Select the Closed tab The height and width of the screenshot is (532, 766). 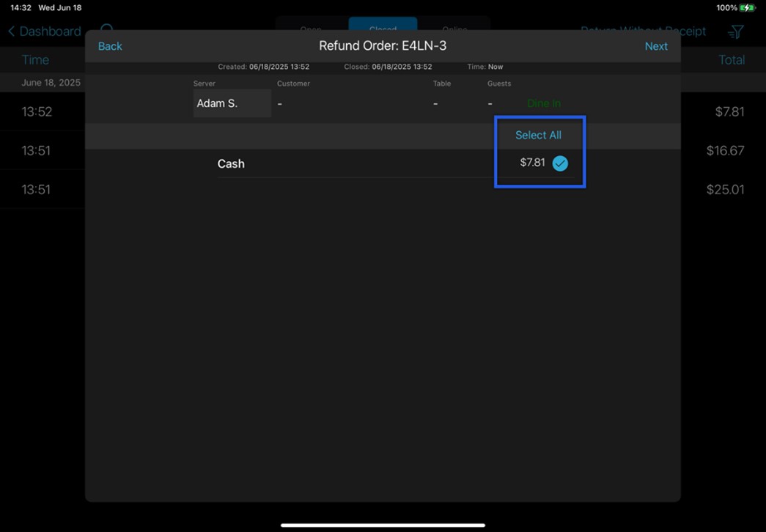(382, 28)
